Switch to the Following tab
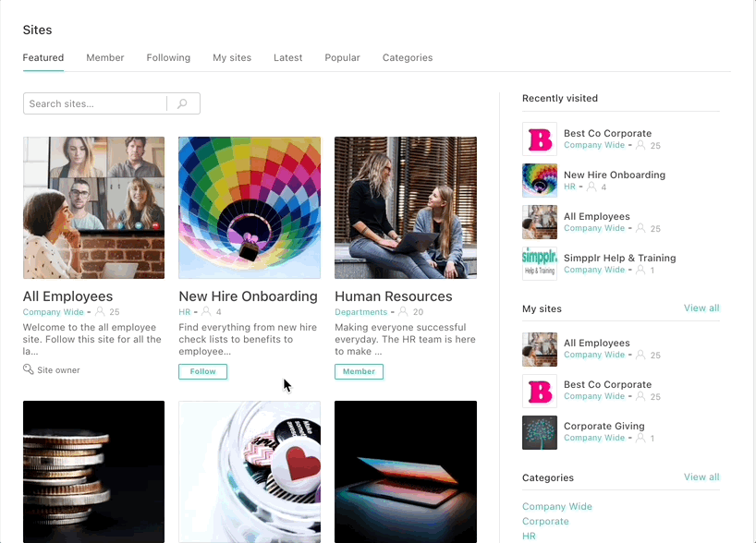 pyautogui.click(x=168, y=57)
